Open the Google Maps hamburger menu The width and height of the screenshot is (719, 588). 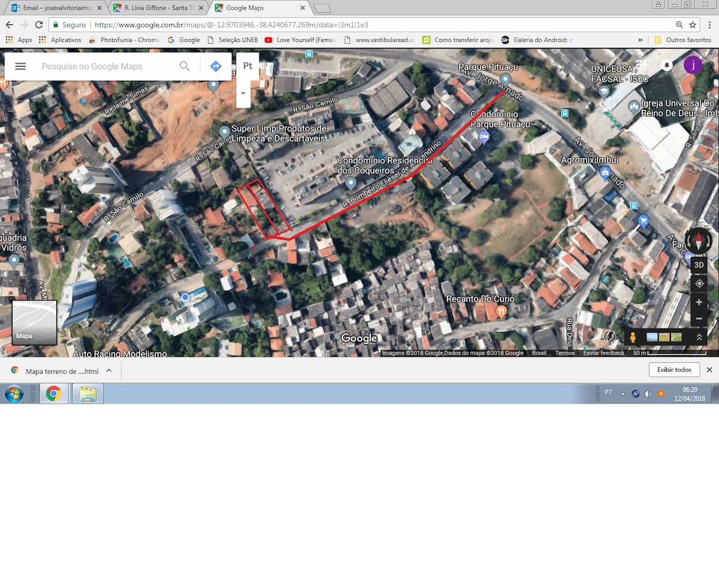(20, 66)
